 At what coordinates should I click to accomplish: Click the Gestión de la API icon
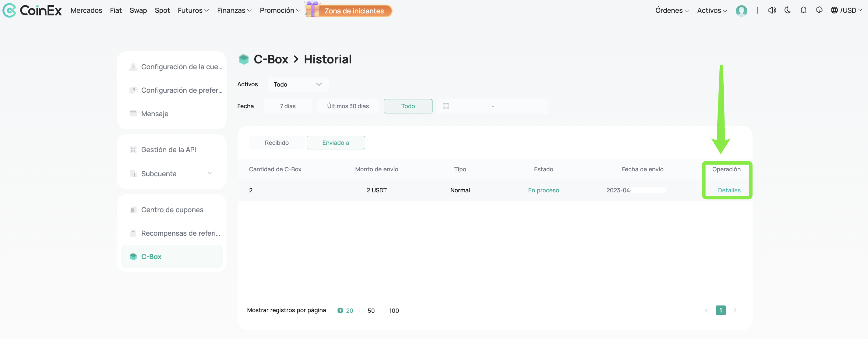coord(133,149)
